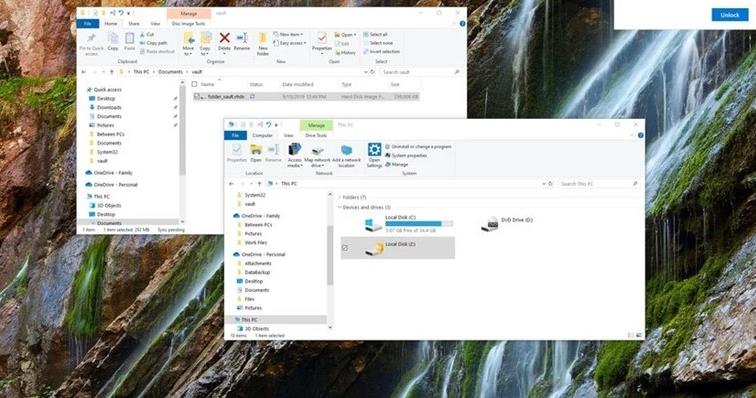
Task: Open the Open dropdown in vault ribbon
Action: click(346, 35)
